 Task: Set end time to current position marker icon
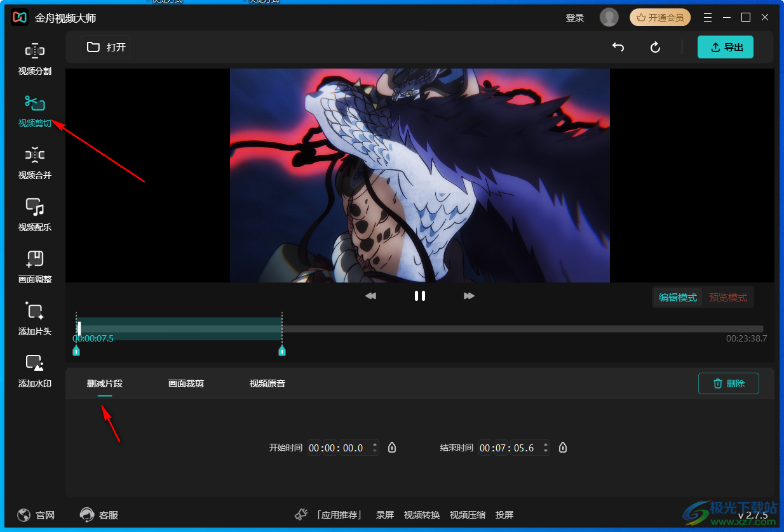tap(563, 448)
